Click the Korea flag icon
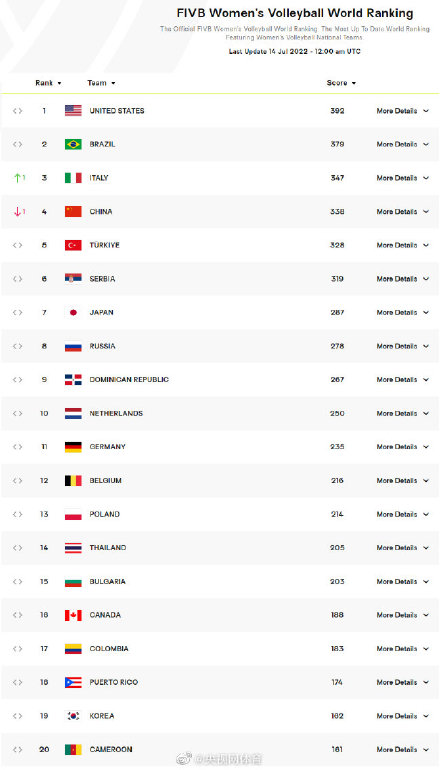 pos(73,716)
